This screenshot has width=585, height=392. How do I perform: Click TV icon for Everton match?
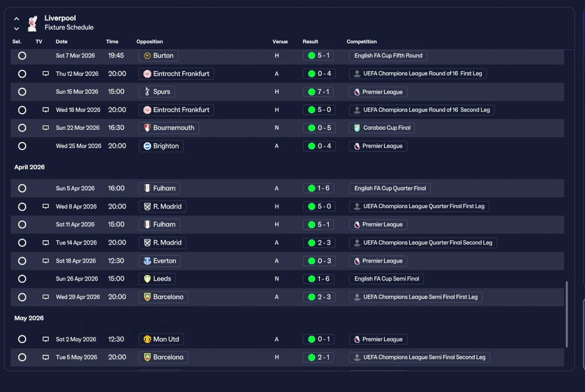point(46,261)
